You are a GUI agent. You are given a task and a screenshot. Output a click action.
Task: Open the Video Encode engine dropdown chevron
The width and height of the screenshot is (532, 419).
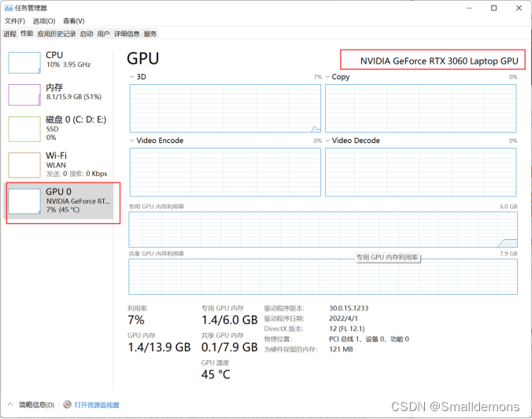(x=132, y=141)
